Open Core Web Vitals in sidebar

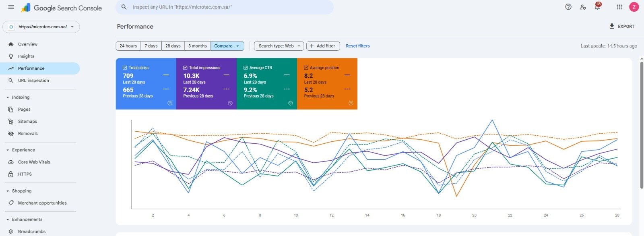(34, 162)
